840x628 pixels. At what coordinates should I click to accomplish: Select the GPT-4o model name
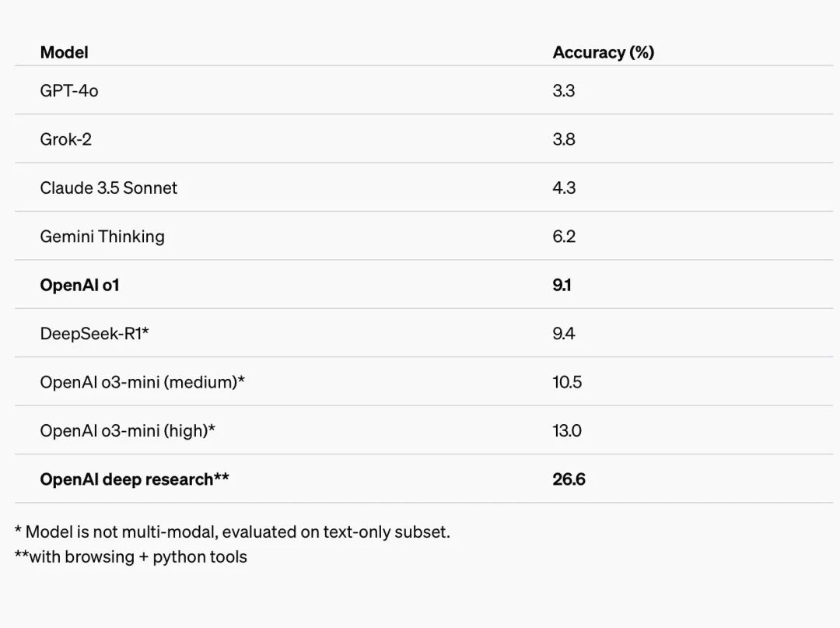[69, 91]
